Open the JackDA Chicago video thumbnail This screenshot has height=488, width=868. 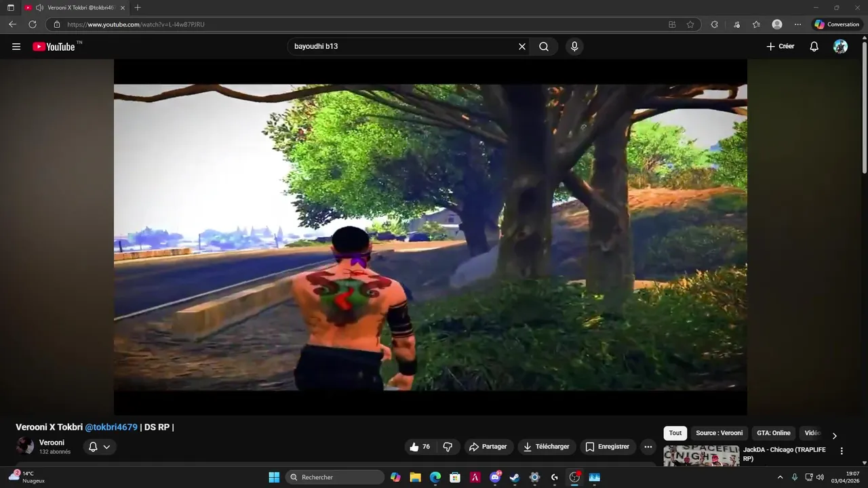click(701, 455)
